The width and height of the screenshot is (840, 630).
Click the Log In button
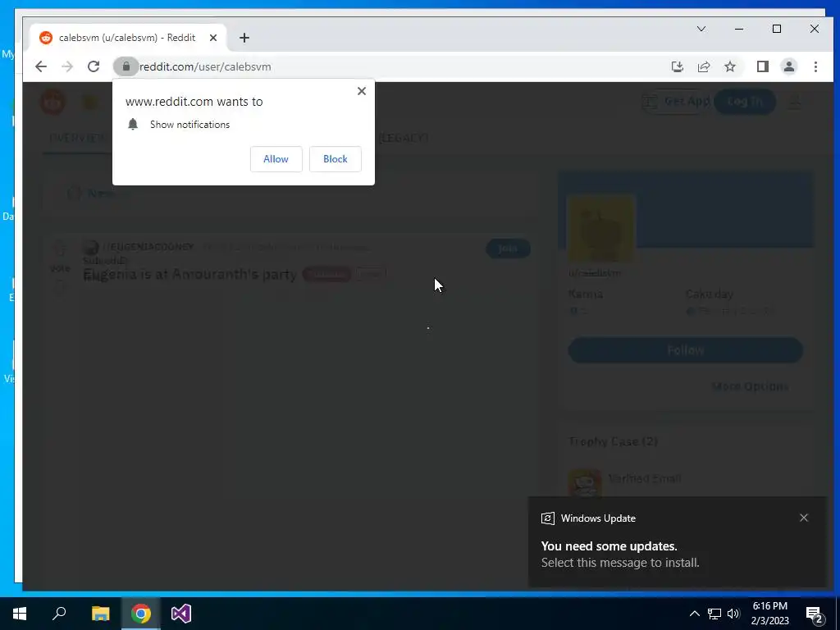pos(745,101)
